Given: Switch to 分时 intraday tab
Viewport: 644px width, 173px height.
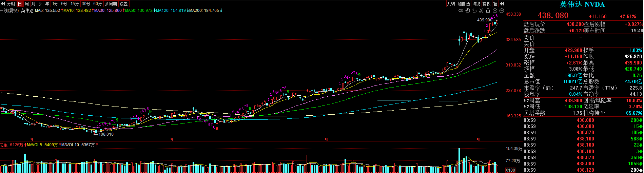Looking at the screenshot, I should tap(11, 4).
